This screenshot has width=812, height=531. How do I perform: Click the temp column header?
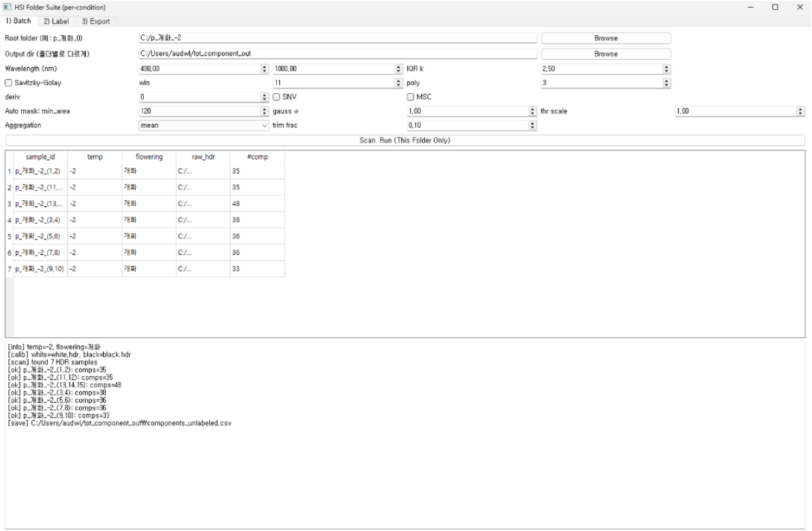coord(94,157)
